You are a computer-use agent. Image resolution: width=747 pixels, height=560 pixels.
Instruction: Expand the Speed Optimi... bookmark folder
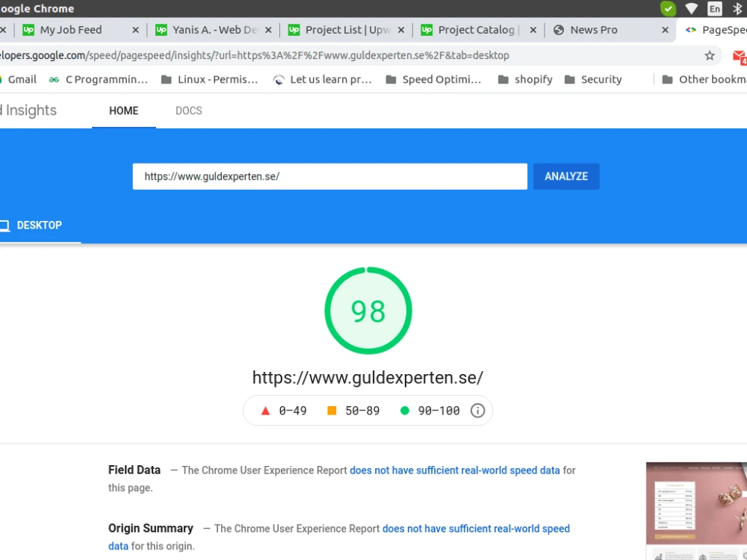tap(433, 80)
